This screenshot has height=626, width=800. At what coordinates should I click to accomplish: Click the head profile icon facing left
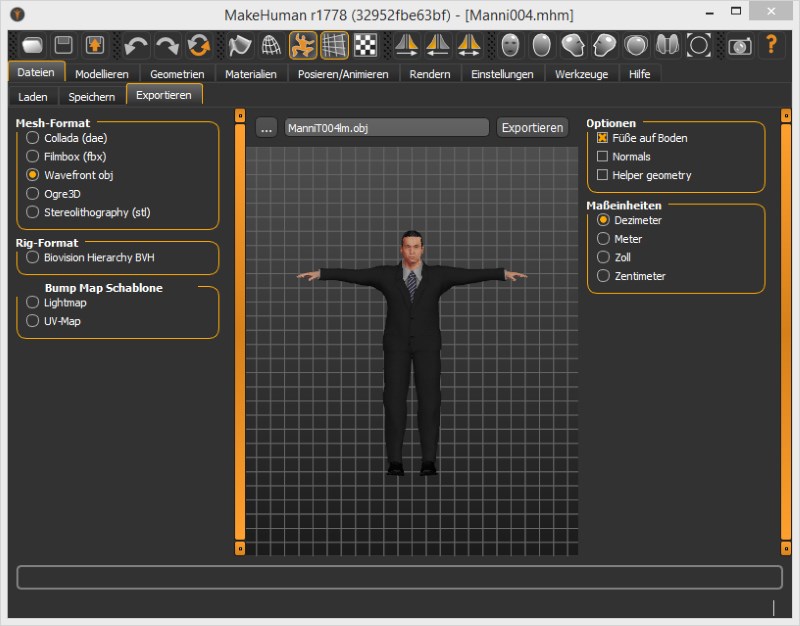605,45
